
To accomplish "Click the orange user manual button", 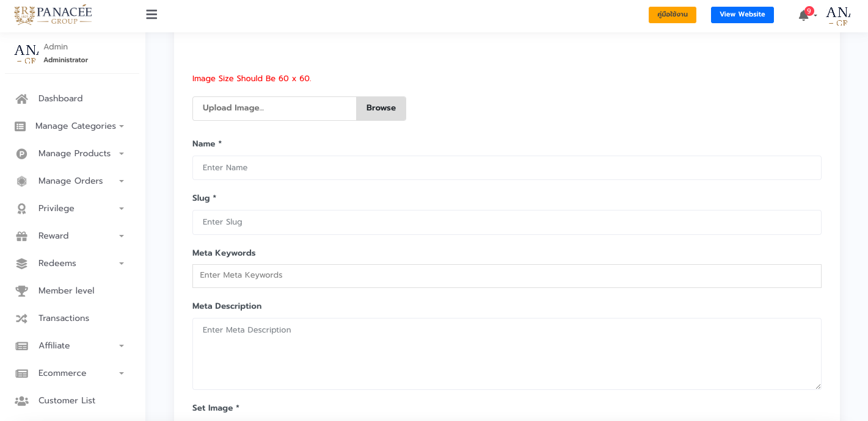I will [673, 15].
